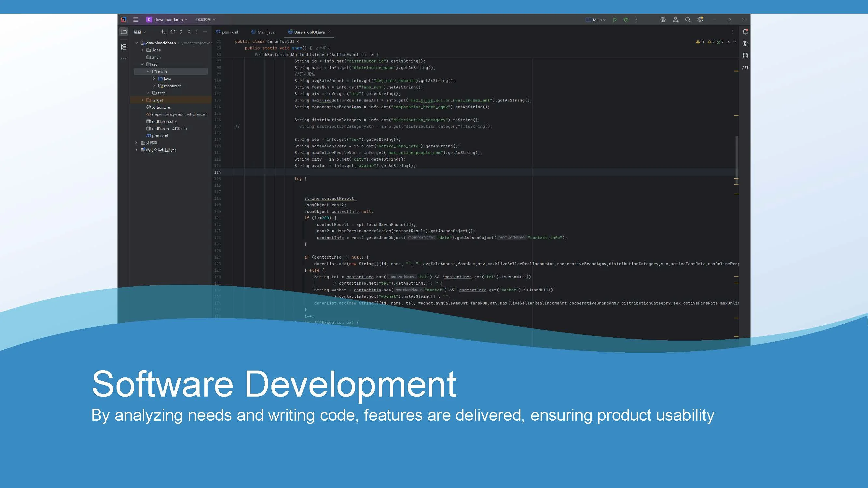Select the .gitignore file
This screenshot has width=868, height=488.
158,107
